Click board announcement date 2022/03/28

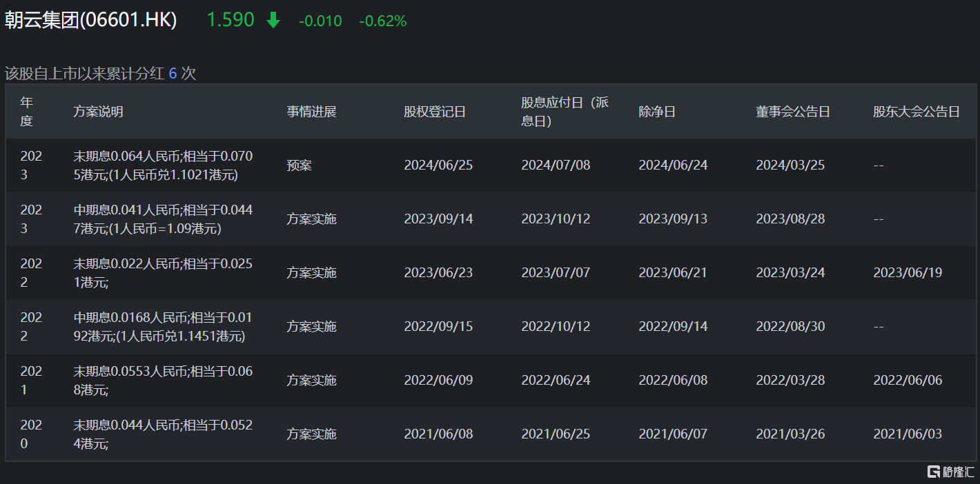click(790, 381)
